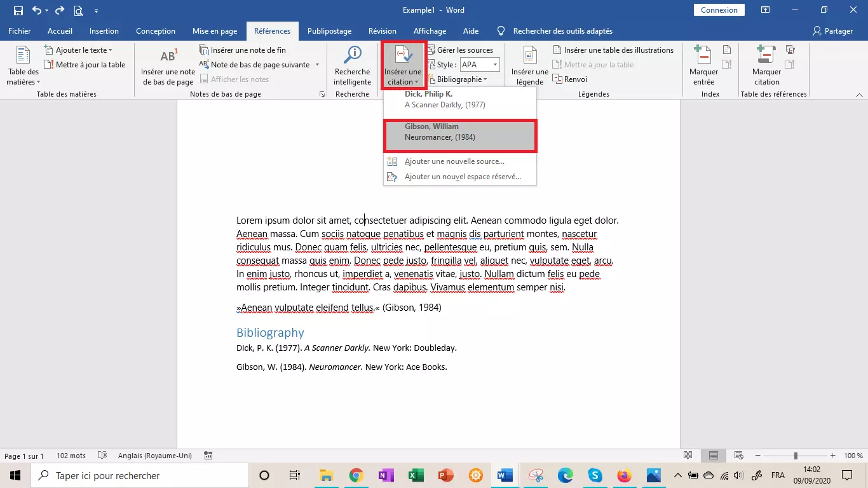Click the Insert Index icon next to Marquer entrée

coord(727,50)
